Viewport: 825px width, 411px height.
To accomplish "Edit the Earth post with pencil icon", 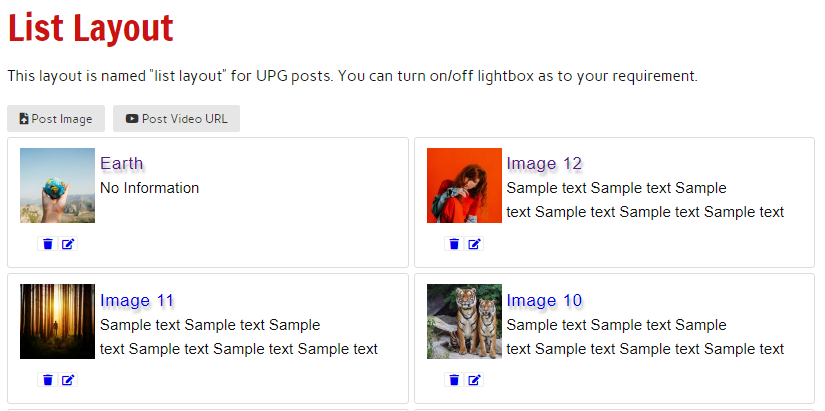I will [x=68, y=244].
